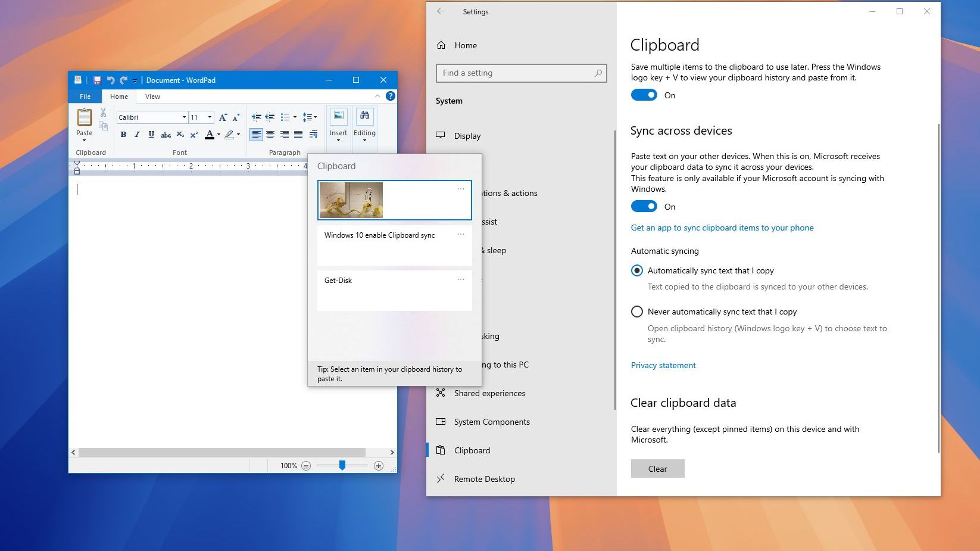Click the WordPad zoom out minus icon
Screen dimensions: 980x551
tap(306, 466)
